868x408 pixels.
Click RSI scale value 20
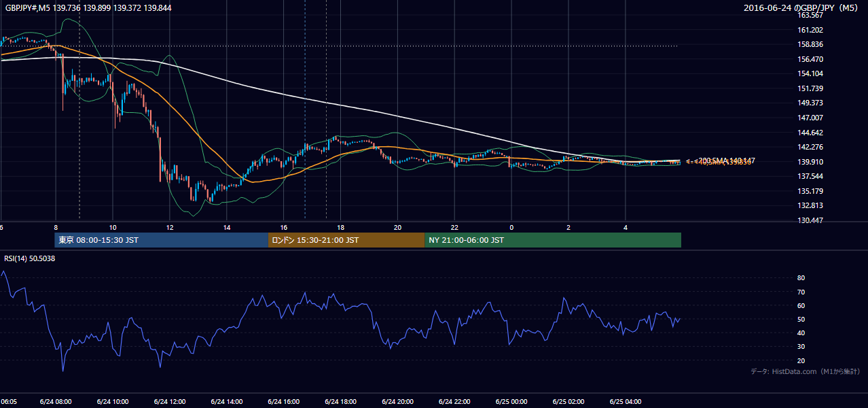click(x=801, y=360)
